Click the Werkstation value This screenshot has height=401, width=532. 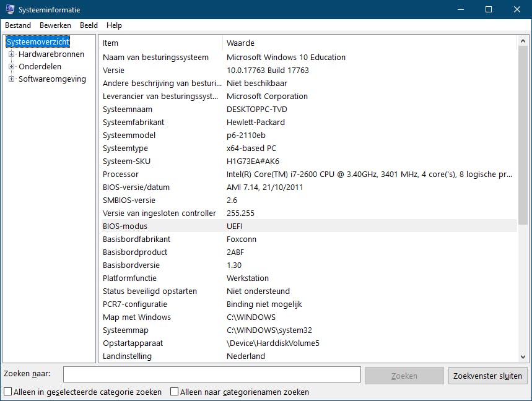(248, 278)
